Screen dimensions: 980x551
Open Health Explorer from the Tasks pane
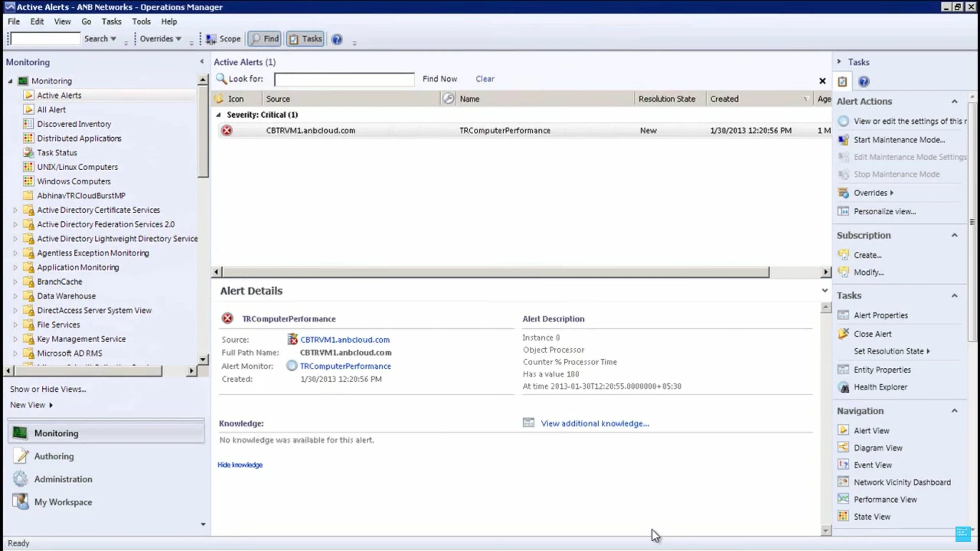881,387
